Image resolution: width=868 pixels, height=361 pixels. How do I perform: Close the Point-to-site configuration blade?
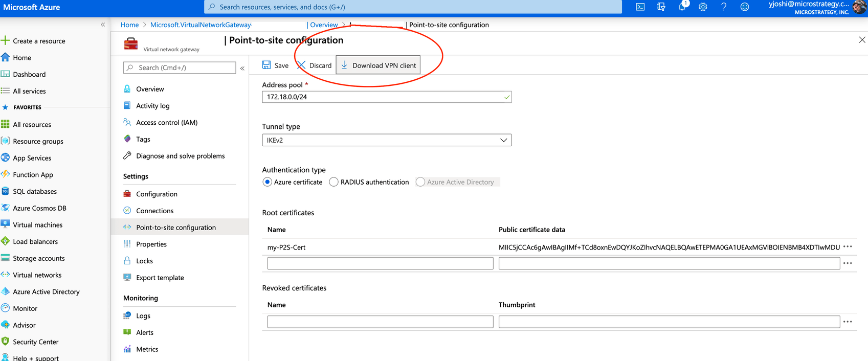(x=862, y=40)
